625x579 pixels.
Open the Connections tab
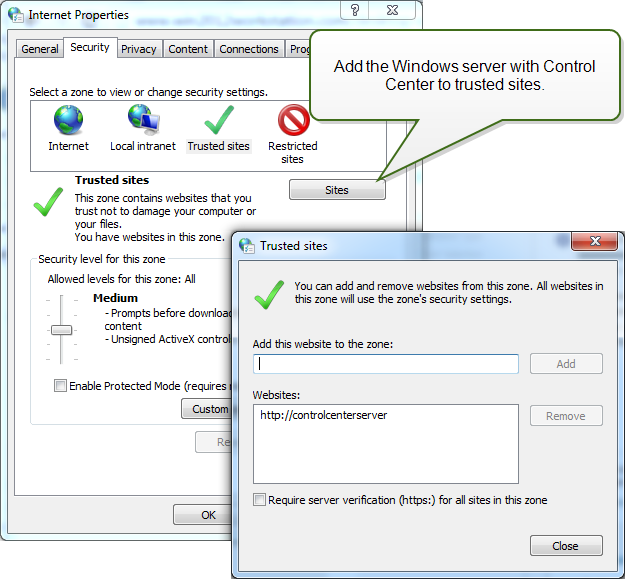(x=249, y=49)
